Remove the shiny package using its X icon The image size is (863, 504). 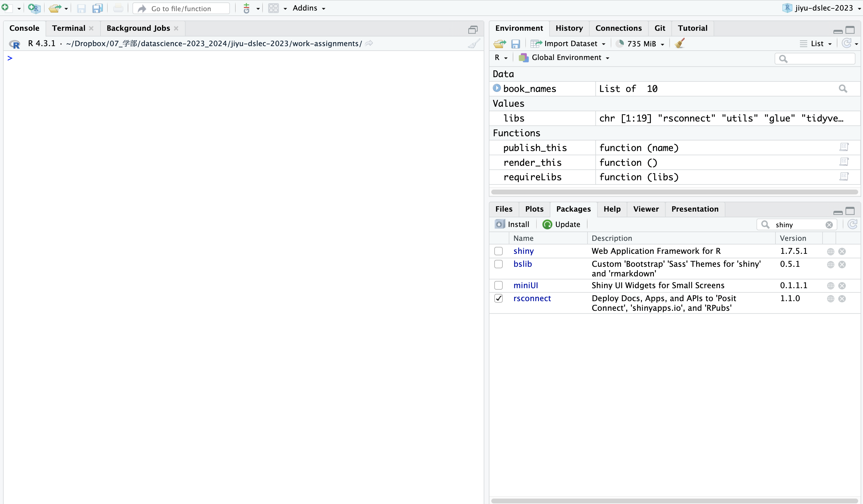point(842,251)
